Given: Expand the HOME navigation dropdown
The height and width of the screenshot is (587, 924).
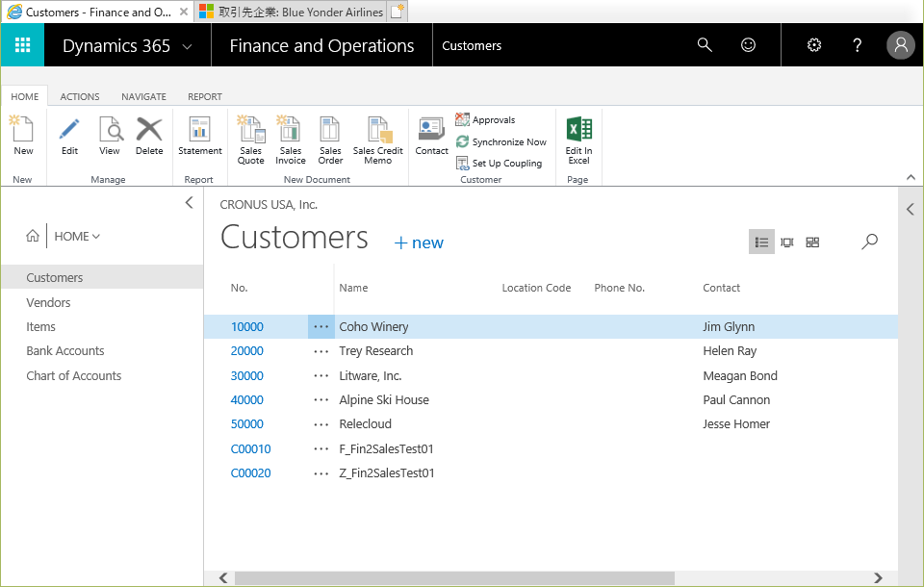Looking at the screenshot, I should tap(77, 237).
